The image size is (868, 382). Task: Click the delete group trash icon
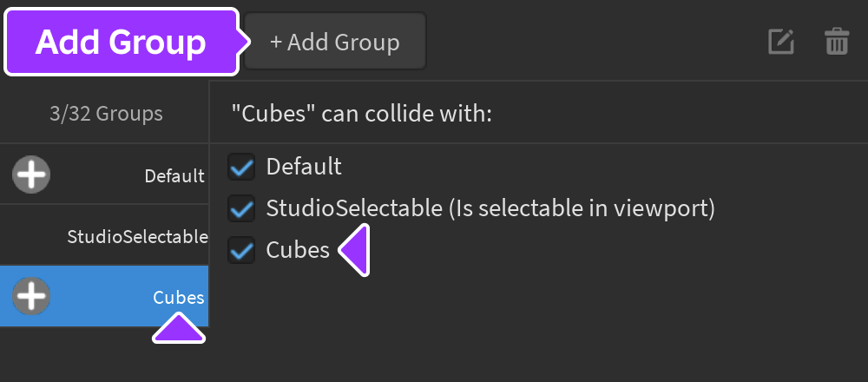[837, 42]
